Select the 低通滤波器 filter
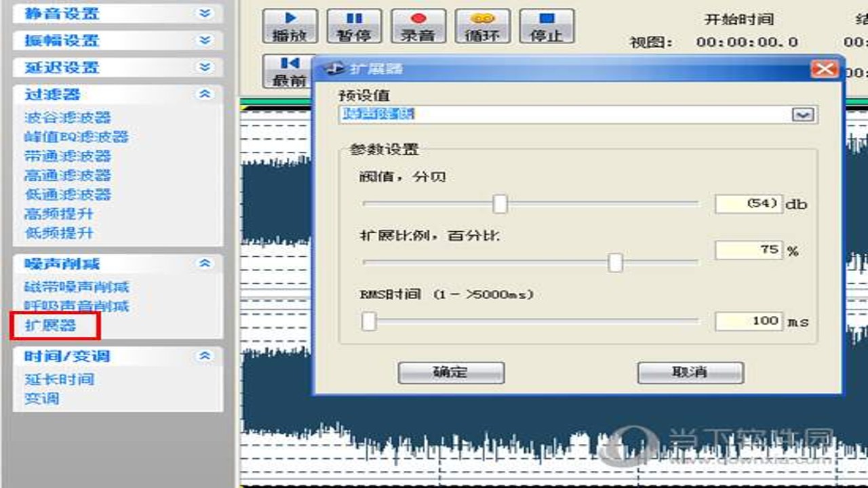 [68, 195]
